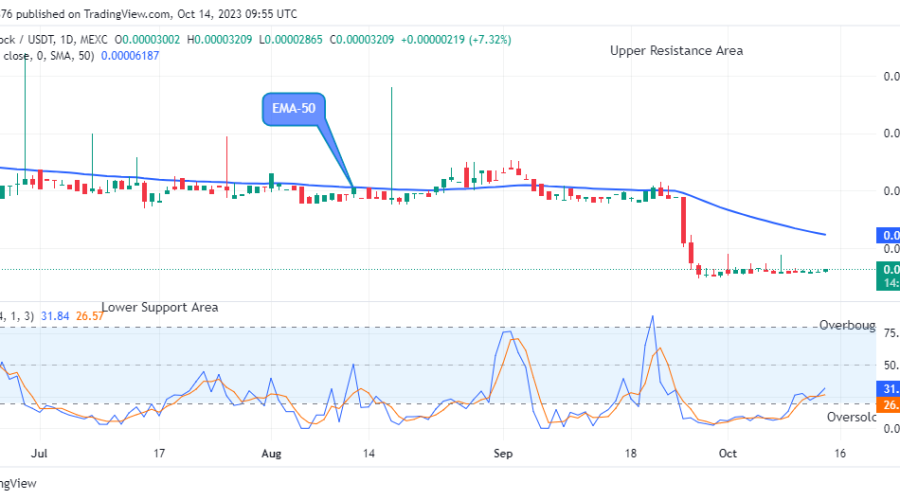The height and width of the screenshot is (500, 900).
Task: Click the 'Upper Resistance Area' annotation text
Action: point(676,51)
